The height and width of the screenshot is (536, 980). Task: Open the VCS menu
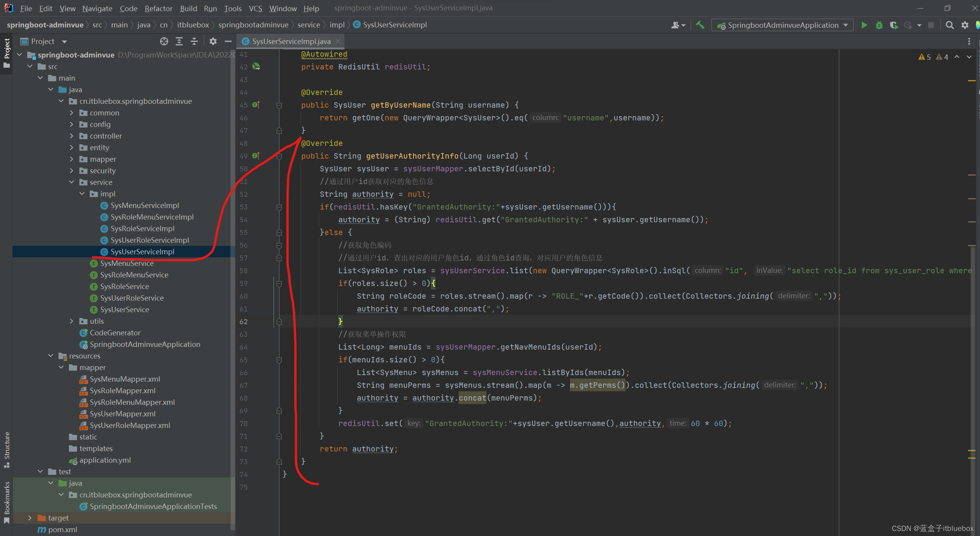click(x=255, y=8)
